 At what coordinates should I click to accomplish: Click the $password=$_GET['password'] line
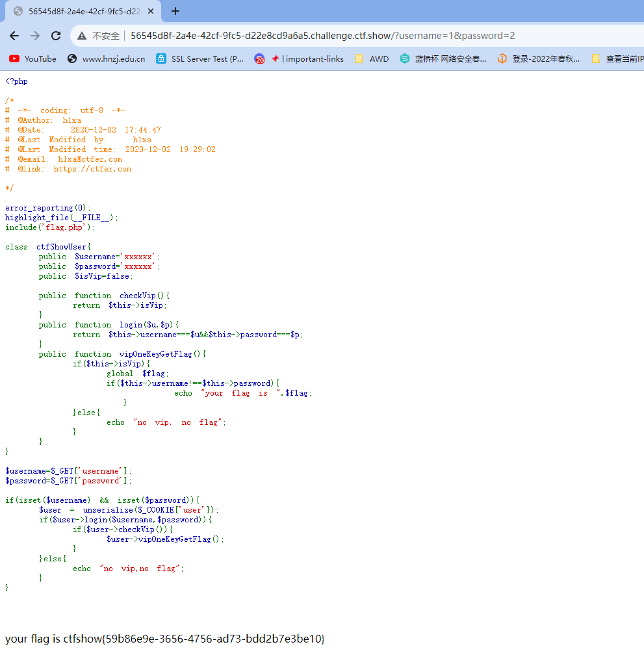point(68,481)
